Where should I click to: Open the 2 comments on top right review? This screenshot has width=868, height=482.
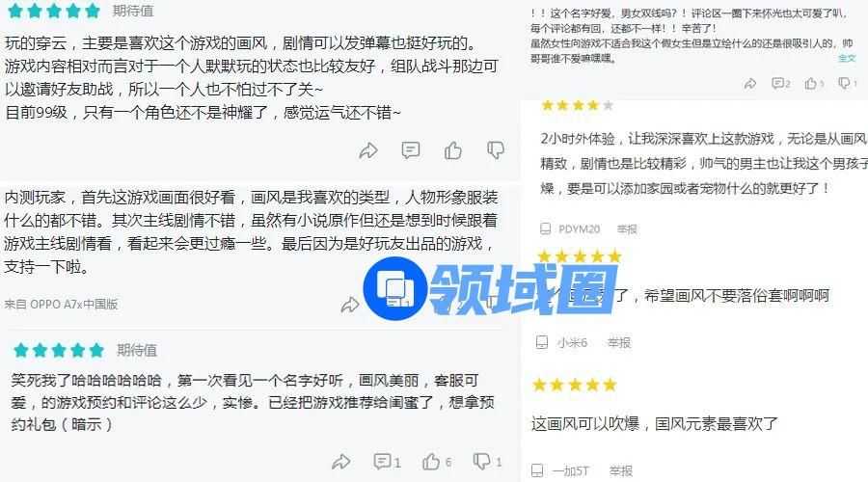click(781, 84)
